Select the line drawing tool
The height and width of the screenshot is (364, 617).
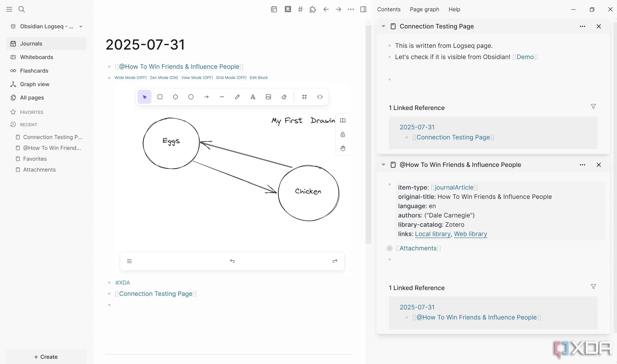222,97
